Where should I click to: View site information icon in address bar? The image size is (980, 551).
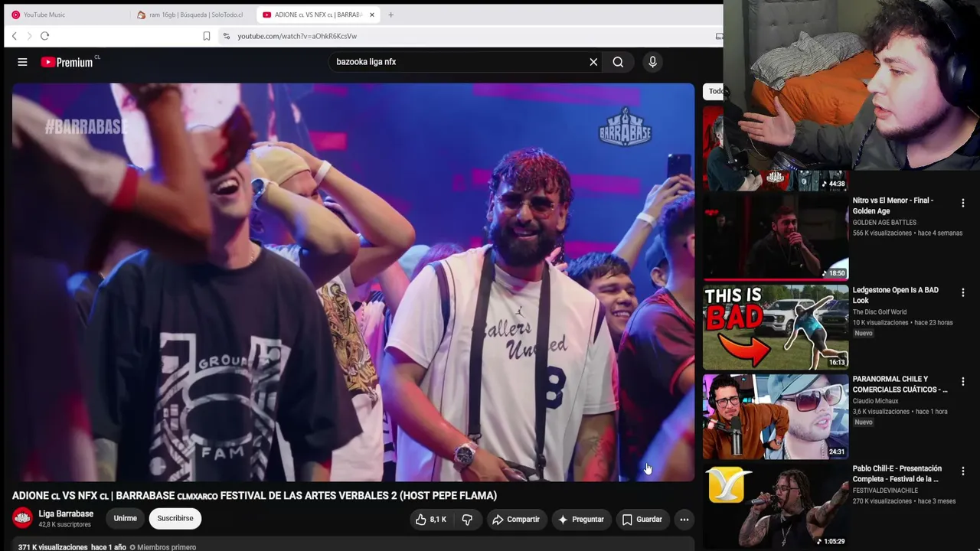pos(226,36)
